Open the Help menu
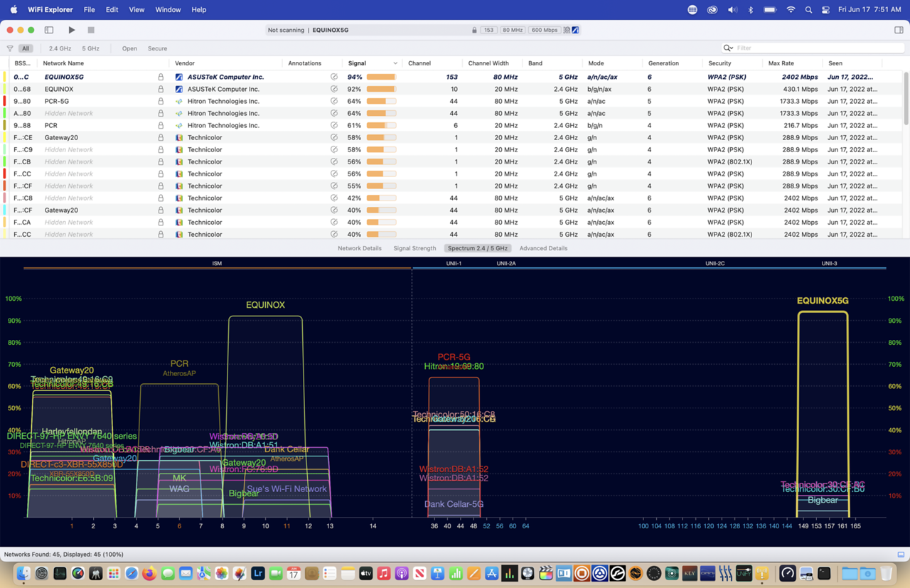The width and height of the screenshot is (910, 588). (x=199, y=10)
